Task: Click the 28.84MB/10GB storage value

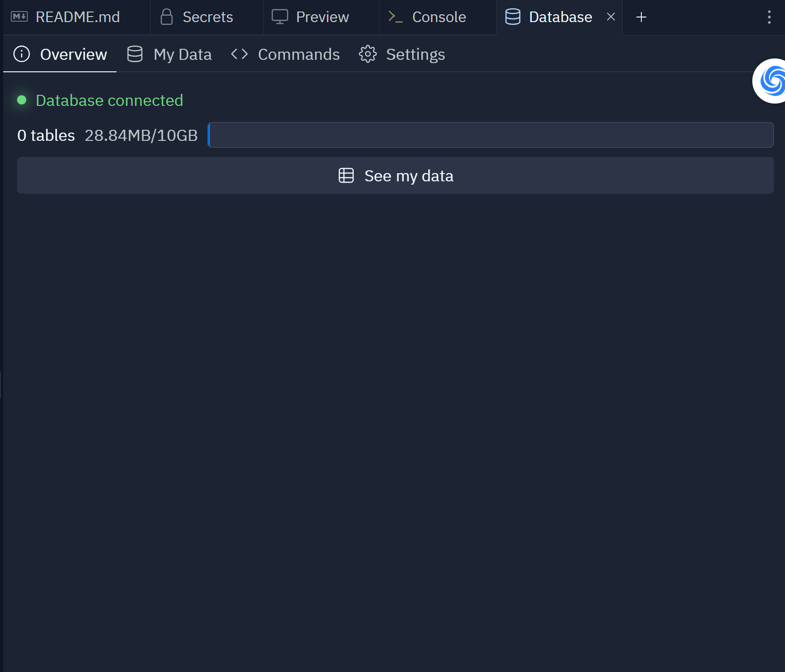Action: (x=141, y=135)
